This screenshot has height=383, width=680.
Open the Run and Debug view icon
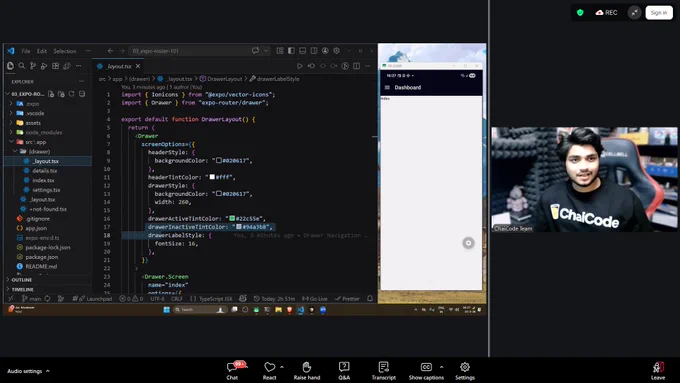pyautogui.click(x=44, y=66)
